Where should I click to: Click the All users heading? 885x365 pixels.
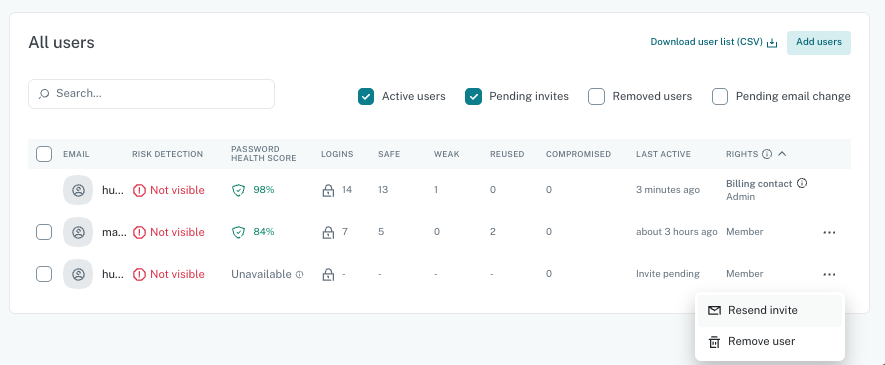(x=62, y=42)
